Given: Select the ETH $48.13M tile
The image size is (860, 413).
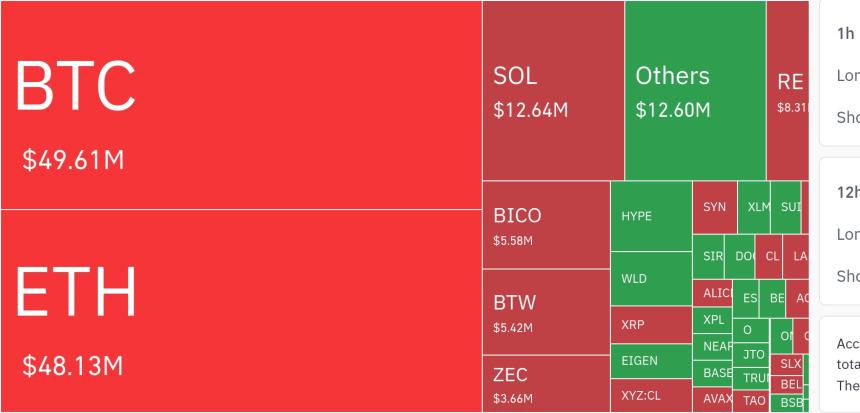Looking at the screenshot, I should click(241, 311).
